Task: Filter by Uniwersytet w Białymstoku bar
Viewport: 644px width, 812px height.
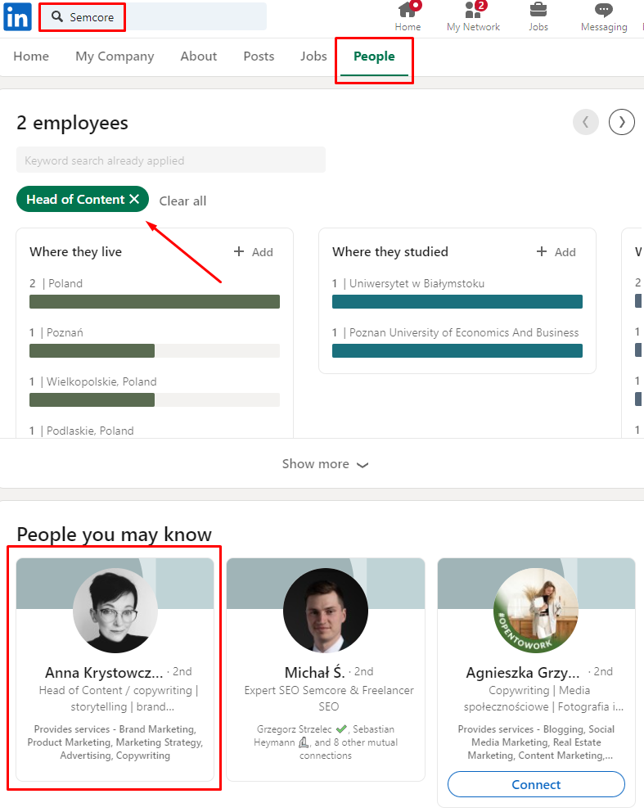Action: [457, 301]
